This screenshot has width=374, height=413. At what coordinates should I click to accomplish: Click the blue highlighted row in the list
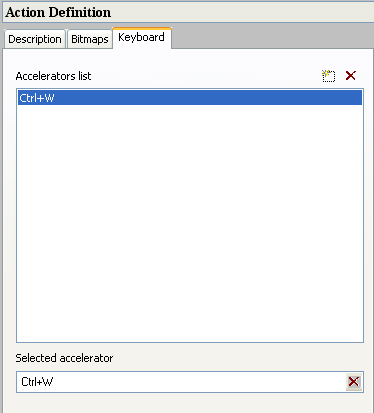click(190, 98)
